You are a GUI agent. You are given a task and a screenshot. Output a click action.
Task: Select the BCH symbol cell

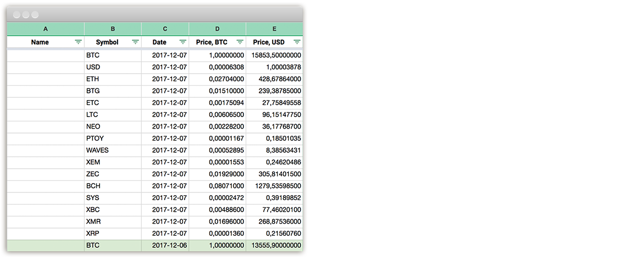coord(113,186)
